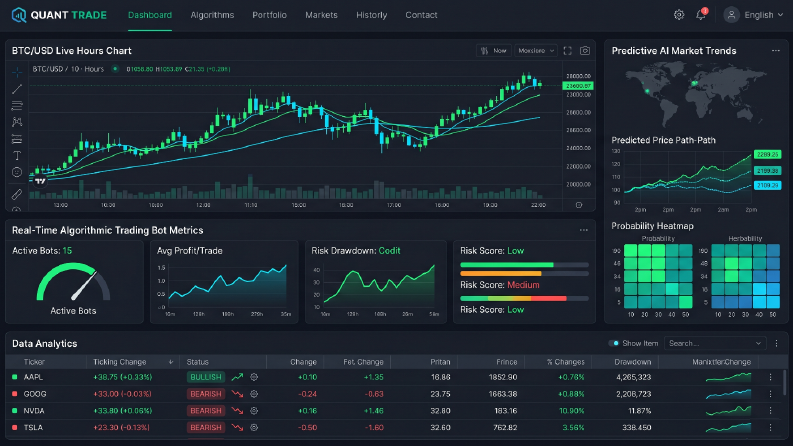This screenshot has height=446, width=793.
Task: Open GOOG row settings gear
Action: click(x=254, y=393)
